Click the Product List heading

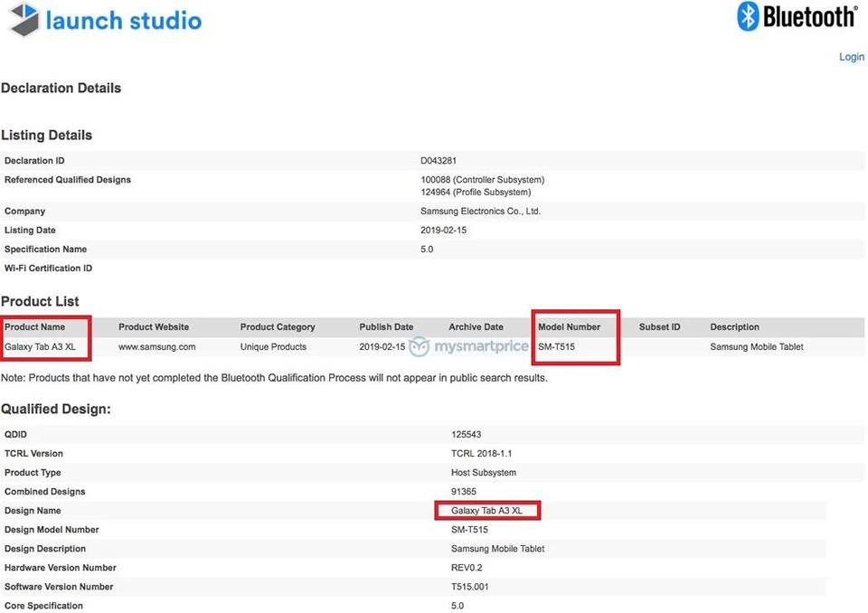coord(40,301)
